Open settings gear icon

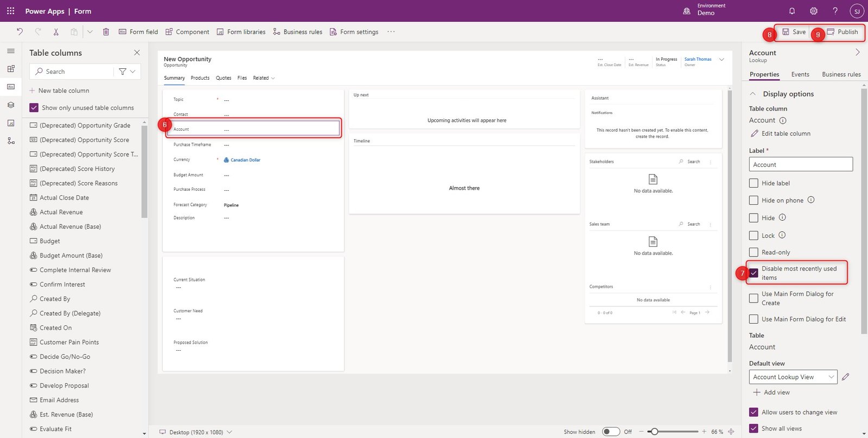(814, 11)
